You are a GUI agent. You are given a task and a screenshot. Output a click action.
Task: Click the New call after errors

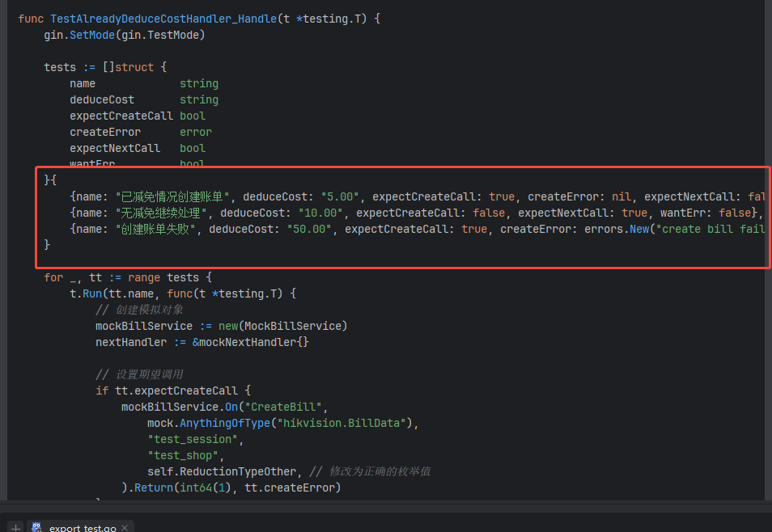tap(639, 230)
